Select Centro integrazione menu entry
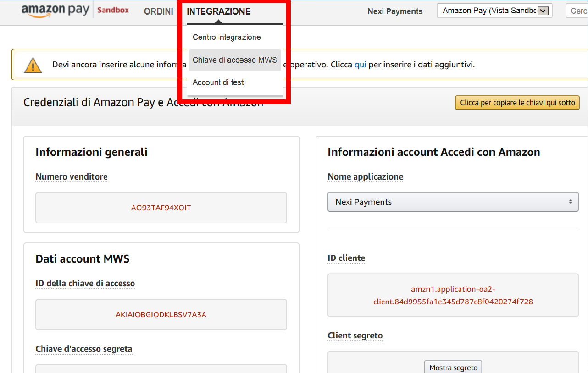The image size is (588, 373). pos(227,37)
